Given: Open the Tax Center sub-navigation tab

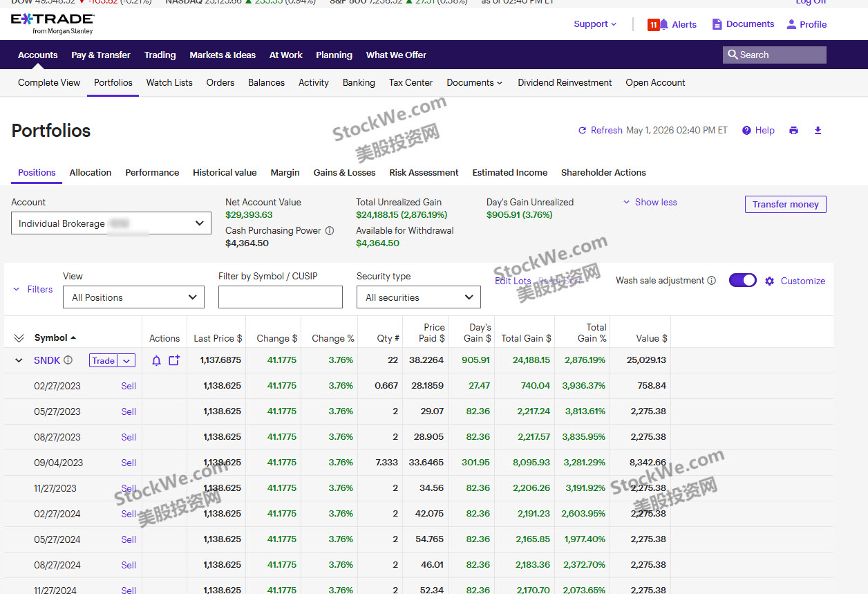Looking at the screenshot, I should point(411,82).
